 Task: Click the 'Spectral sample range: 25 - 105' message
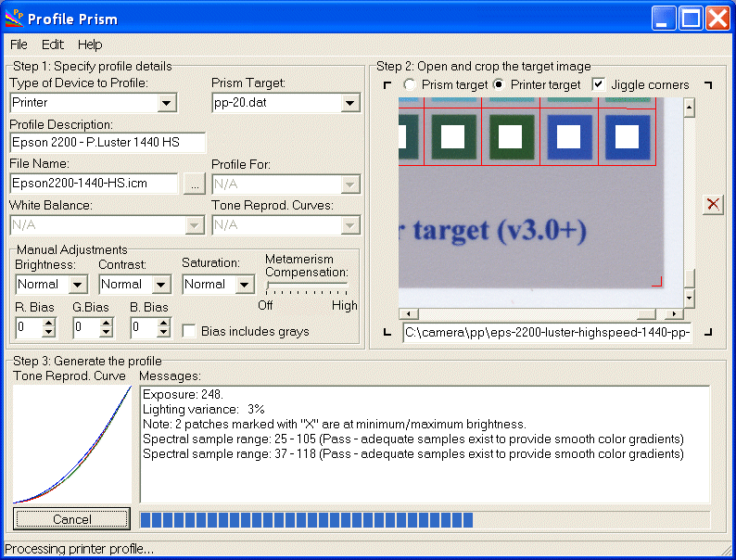click(413, 439)
